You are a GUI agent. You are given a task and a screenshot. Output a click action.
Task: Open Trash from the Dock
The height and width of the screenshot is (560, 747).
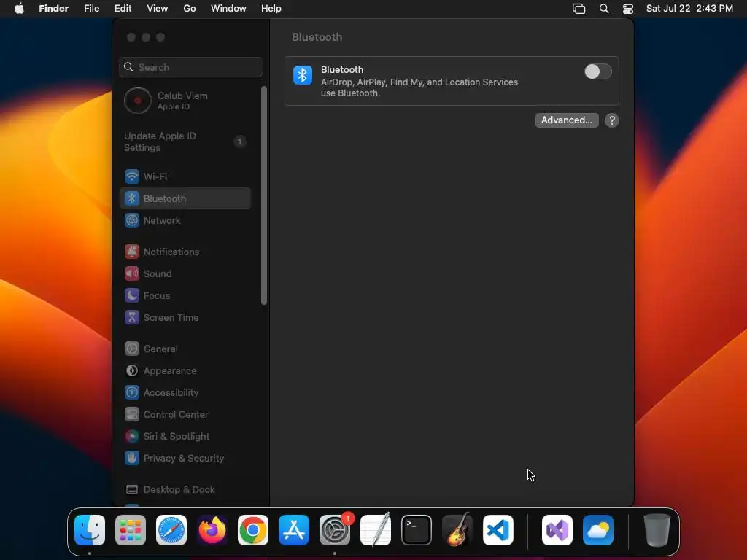tap(657, 530)
